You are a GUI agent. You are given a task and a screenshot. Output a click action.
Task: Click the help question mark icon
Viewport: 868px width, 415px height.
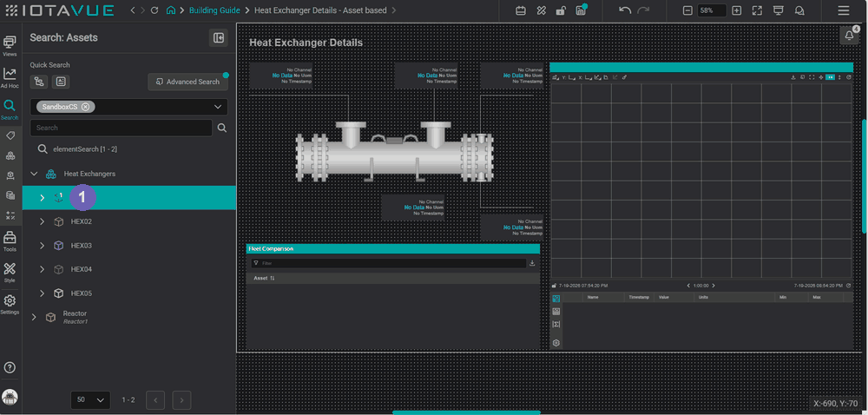[x=10, y=367]
